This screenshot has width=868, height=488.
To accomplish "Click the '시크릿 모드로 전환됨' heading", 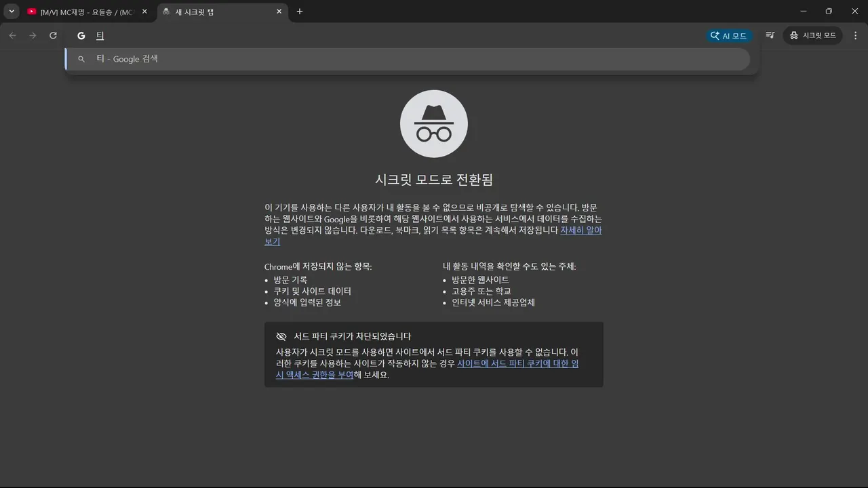I will [x=434, y=180].
